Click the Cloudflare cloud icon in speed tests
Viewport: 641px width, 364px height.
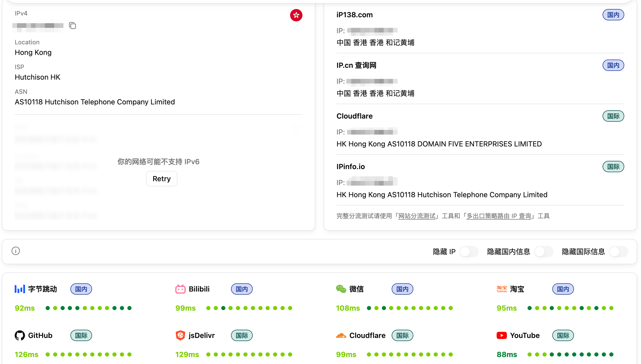click(x=341, y=335)
